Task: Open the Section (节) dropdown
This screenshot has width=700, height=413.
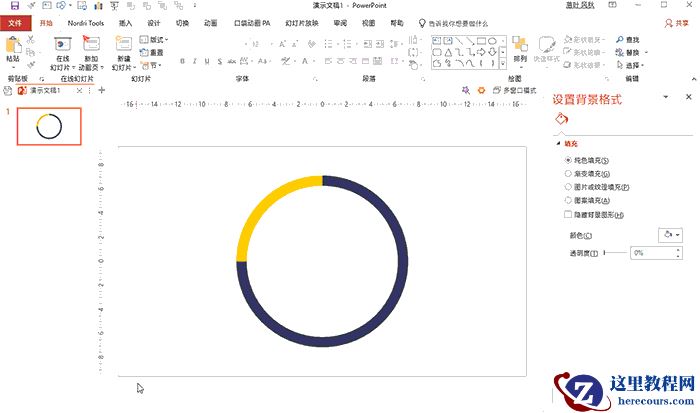Action: click(151, 65)
